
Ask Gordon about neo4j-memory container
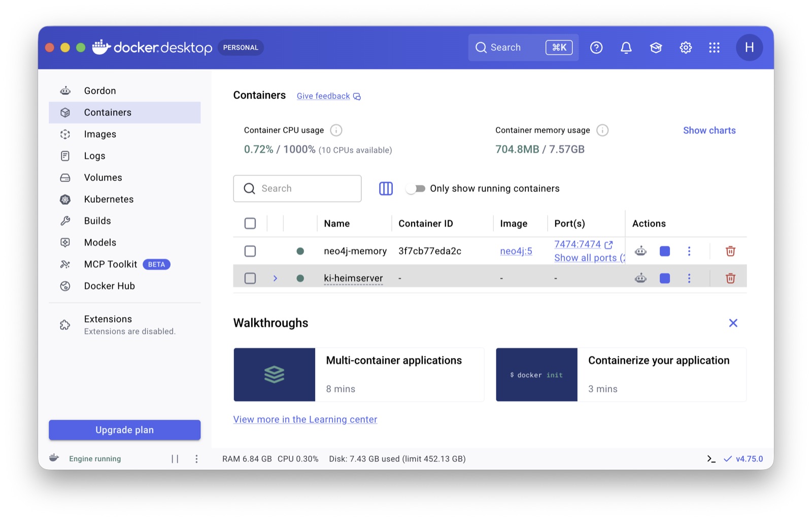(x=640, y=251)
